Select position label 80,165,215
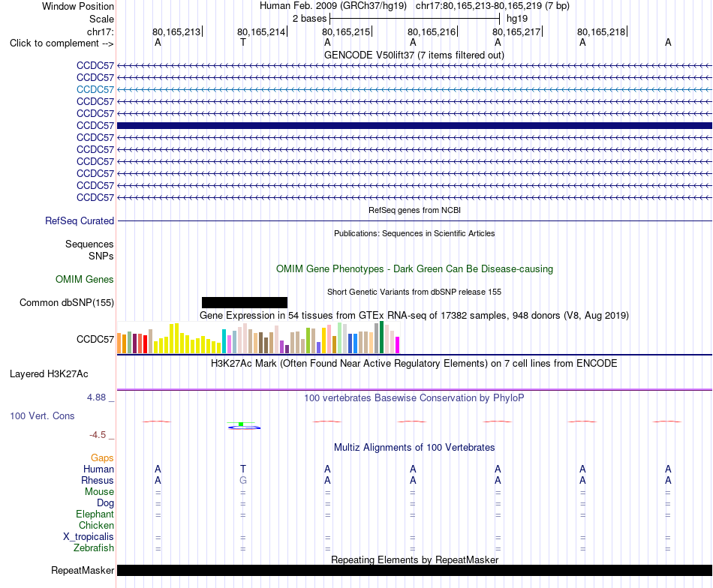The image size is (713, 588). coord(347,31)
